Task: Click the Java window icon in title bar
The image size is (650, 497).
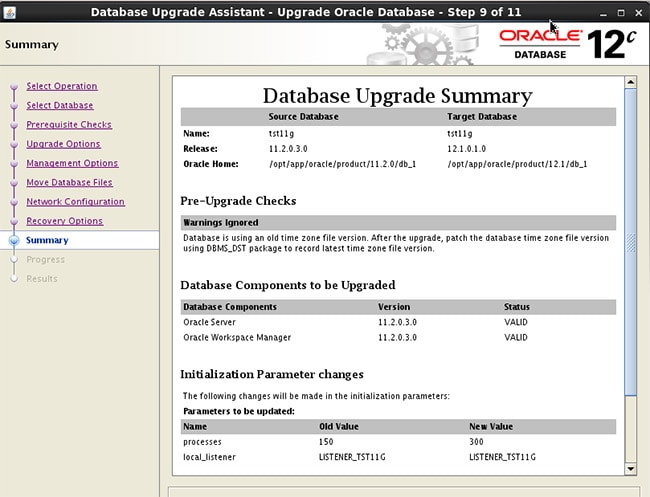Action: click(x=10, y=12)
